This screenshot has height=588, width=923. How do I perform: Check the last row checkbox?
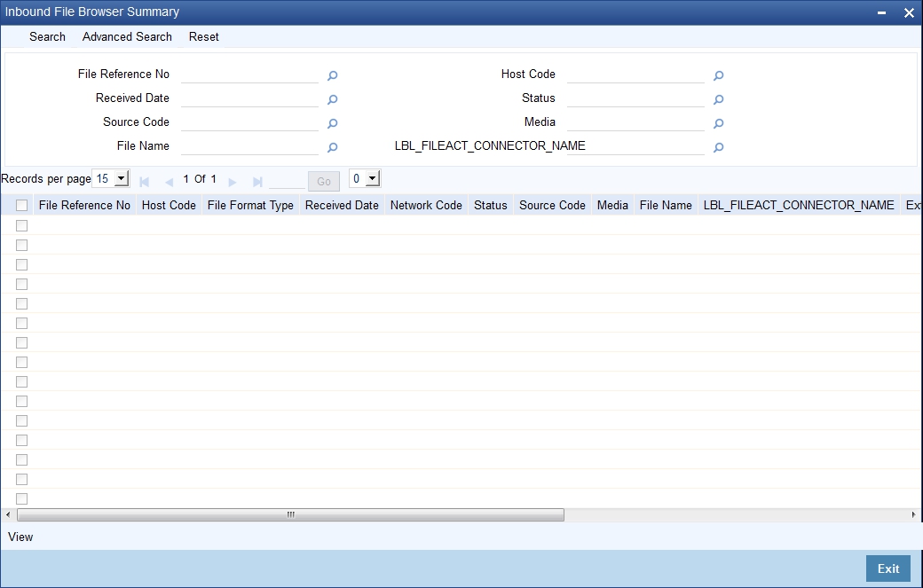pos(22,498)
